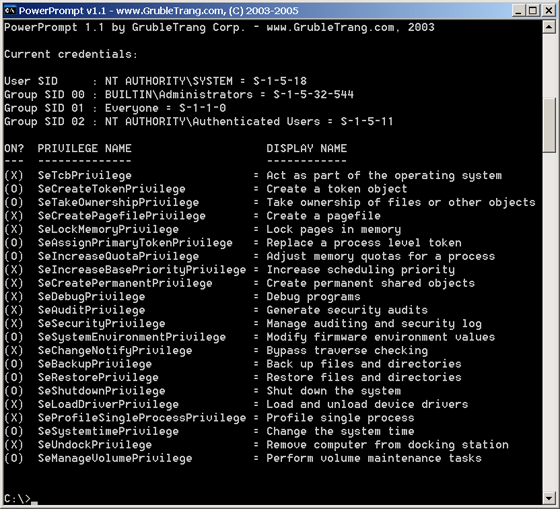Maximize the PowerPrompt window

(x=533, y=11)
